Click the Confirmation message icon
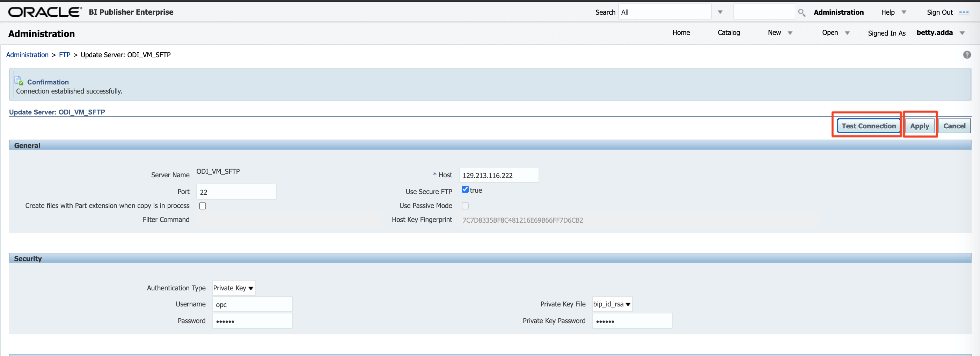 [19, 81]
